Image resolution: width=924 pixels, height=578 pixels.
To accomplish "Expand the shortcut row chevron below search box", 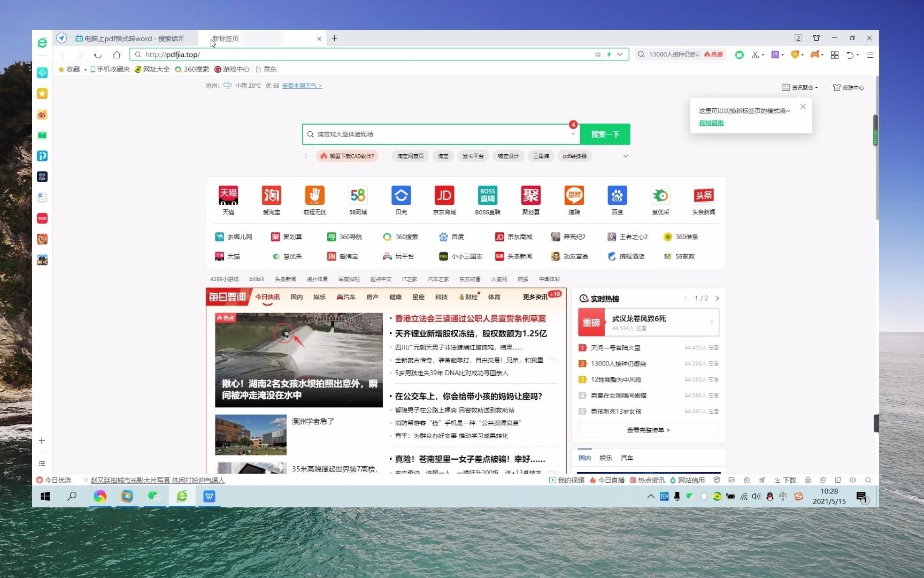I will [625, 156].
